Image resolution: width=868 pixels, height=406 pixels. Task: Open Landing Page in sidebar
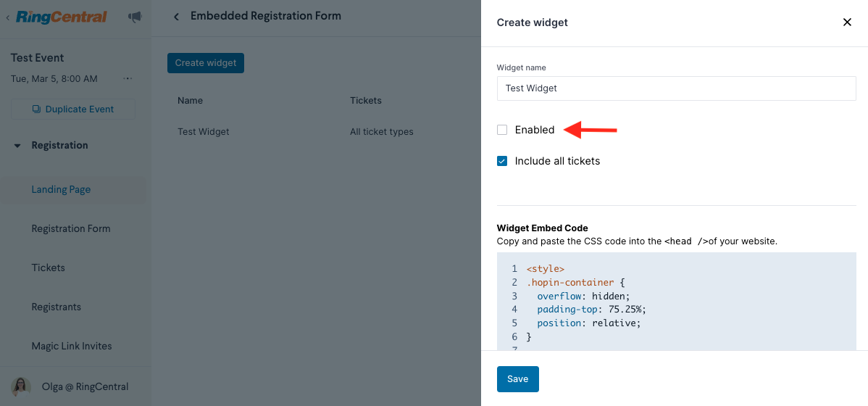pyautogui.click(x=61, y=189)
